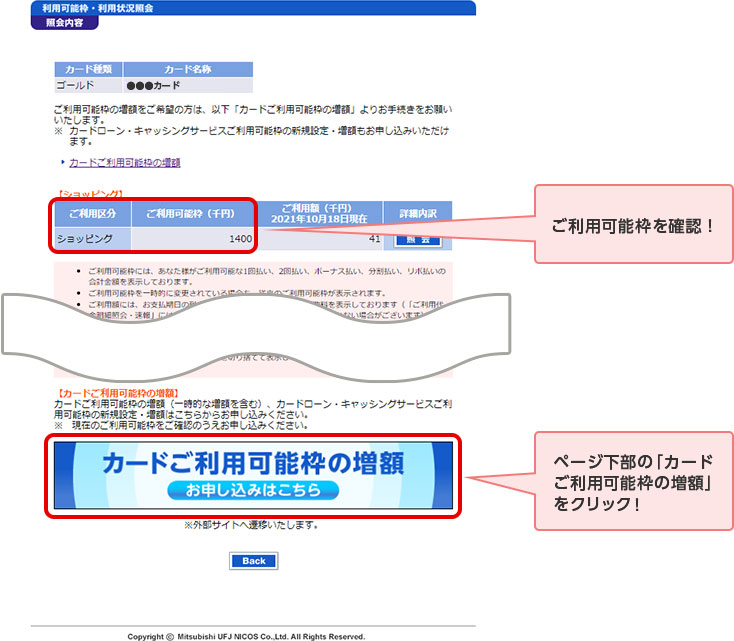Viewport: 734px width, 641px height.
Task: Click the カードご利用可能枠の増額 banner title
Action: [253, 464]
